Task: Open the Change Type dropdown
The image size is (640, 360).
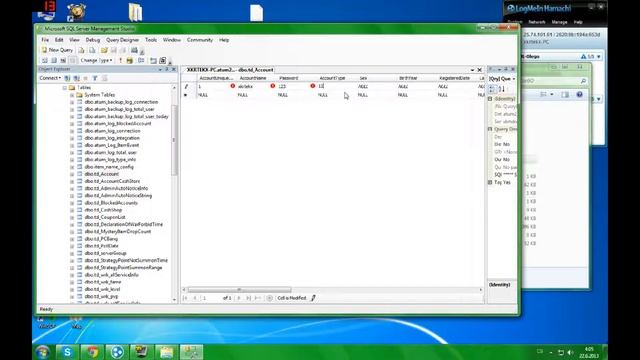Action: [96, 60]
